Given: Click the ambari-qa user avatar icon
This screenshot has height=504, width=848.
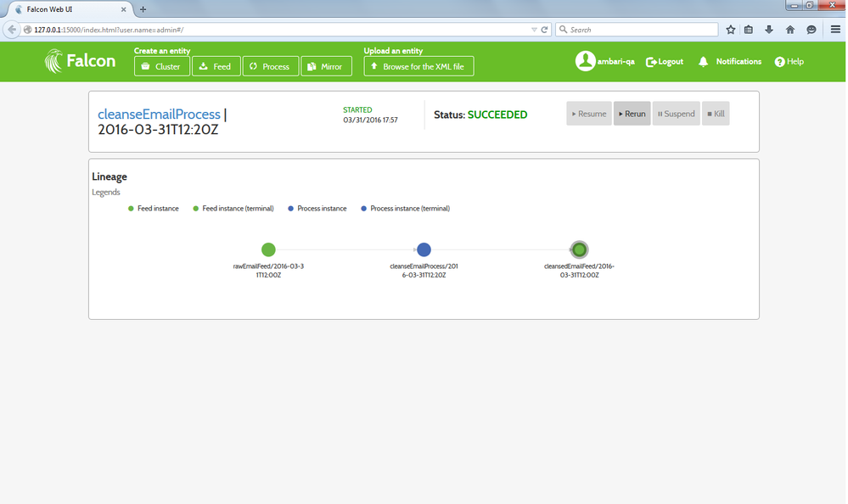Looking at the screenshot, I should (585, 61).
